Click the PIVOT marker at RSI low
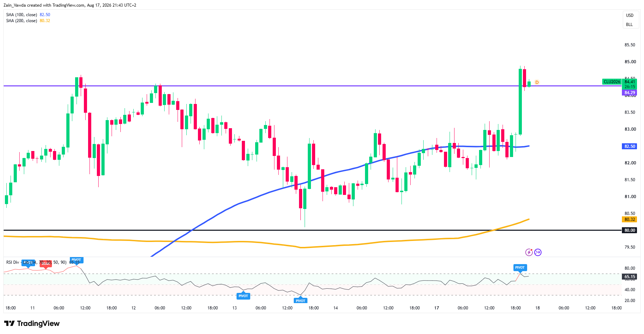The height and width of the screenshot is (334, 644). click(300, 300)
